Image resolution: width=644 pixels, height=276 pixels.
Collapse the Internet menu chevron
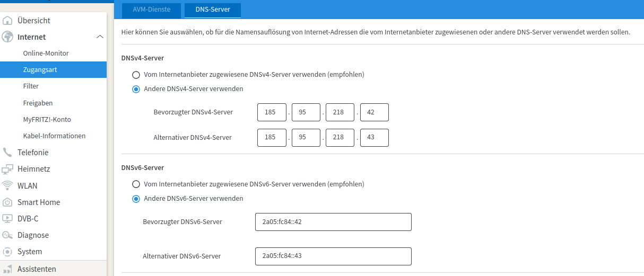99,37
